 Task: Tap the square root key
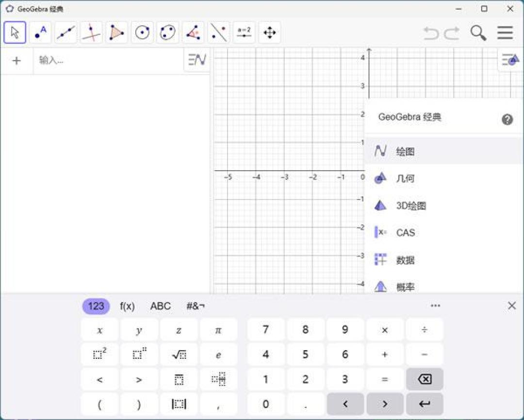coord(179,354)
